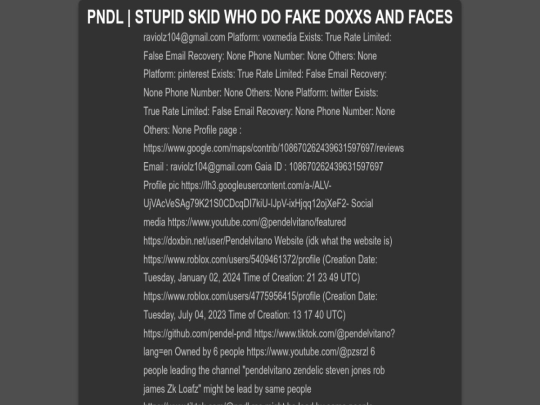Click the 'Tuesday, January 02, 2024' creation date
This screenshot has width=540, height=405.
coord(192,278)
